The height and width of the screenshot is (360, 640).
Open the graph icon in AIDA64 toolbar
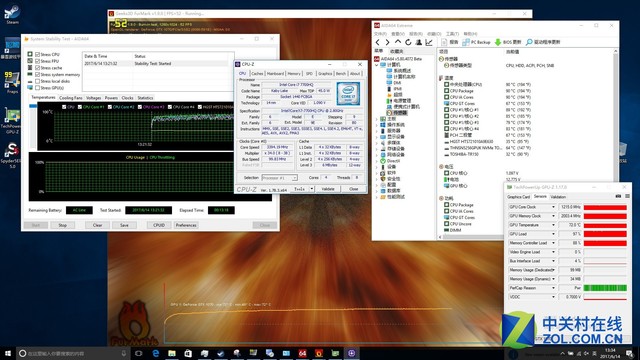429,42
